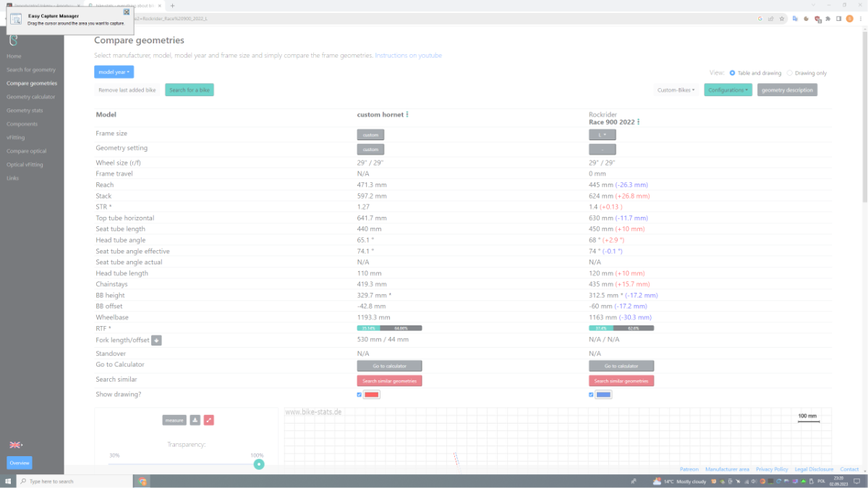This screenshot has width=868, height=488.
Task: Click the Fork length/offset down-arrow icon
Action: (156, 341)
